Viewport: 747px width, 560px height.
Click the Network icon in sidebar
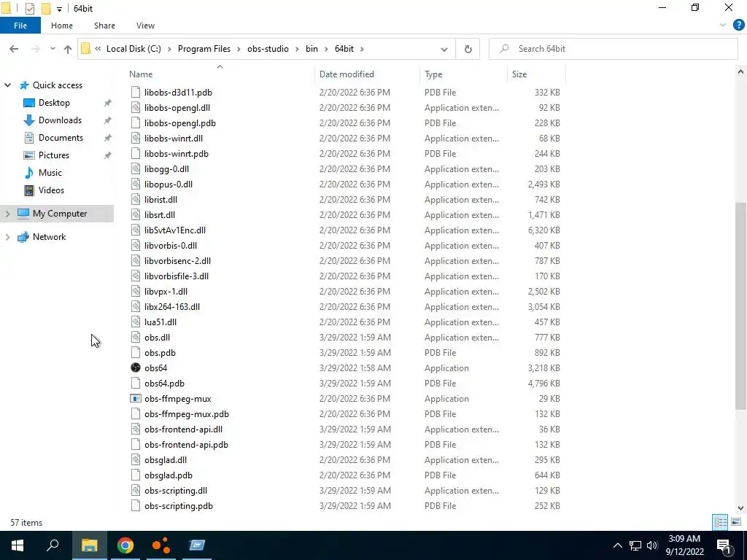click(23, 237)
